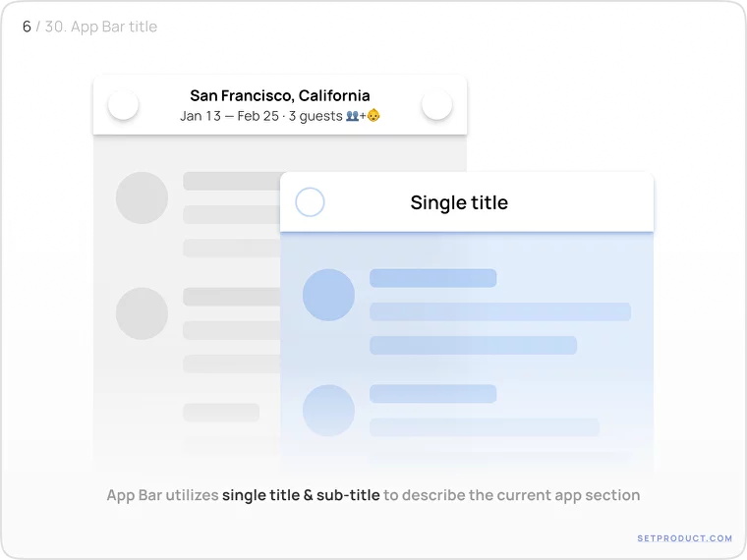747x560 pixels.
Task: Click the longest blue placeholder bar
Action: [x=499, y=311]
